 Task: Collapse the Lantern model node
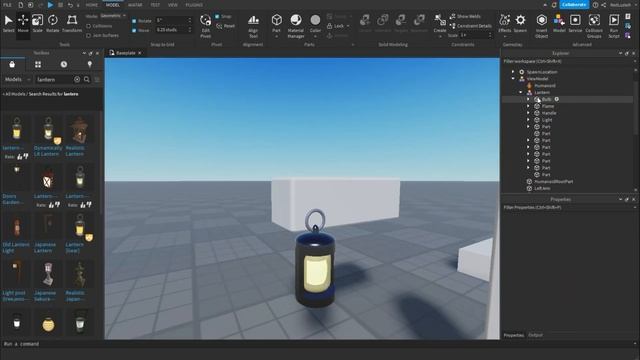521,93
